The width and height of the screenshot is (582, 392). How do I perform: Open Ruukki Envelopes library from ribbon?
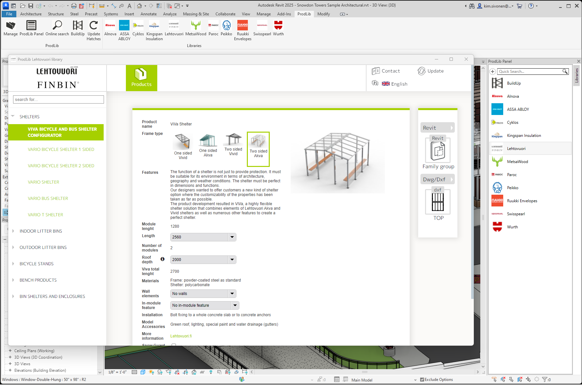tap(243, 30)
